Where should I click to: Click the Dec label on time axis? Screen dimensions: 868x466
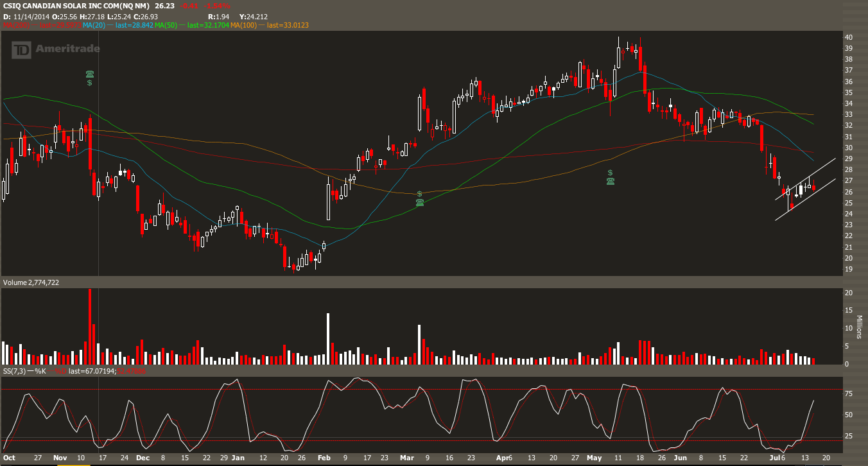[x=143, y=459]
